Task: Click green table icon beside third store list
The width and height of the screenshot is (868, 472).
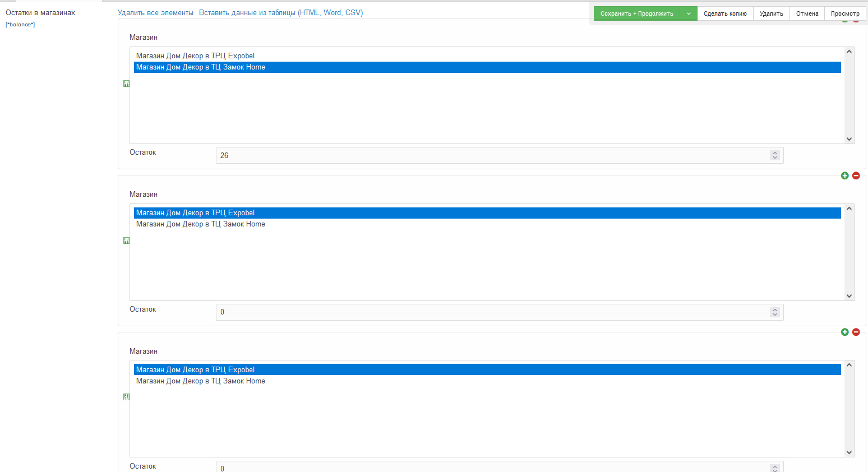Action: (126, 397)
